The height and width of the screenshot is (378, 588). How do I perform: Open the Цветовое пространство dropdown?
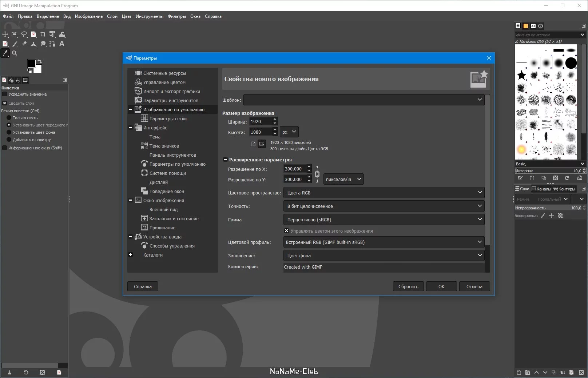[384, 193]
